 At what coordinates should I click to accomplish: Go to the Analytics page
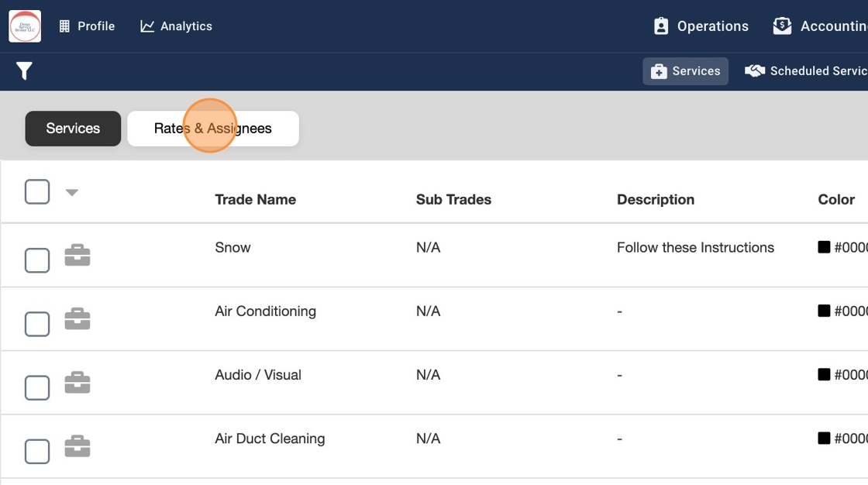(176, 26)
